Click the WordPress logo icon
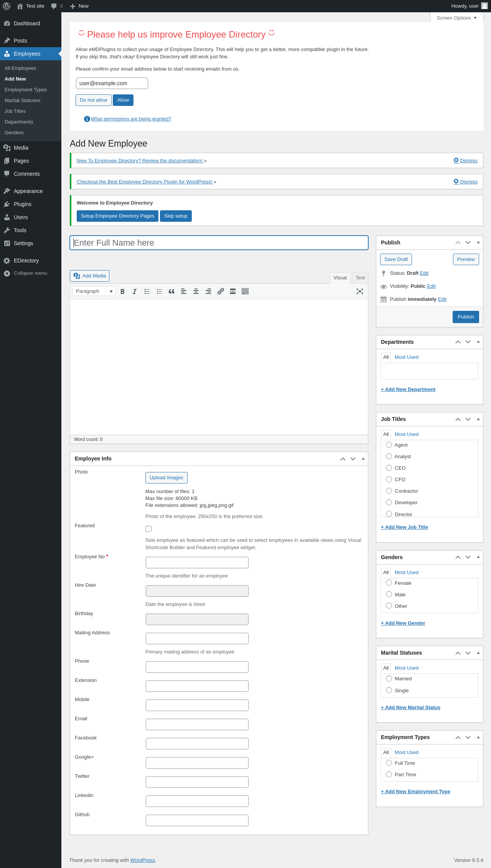The height and width of the screenshot is (868, 491). (7, 6)
